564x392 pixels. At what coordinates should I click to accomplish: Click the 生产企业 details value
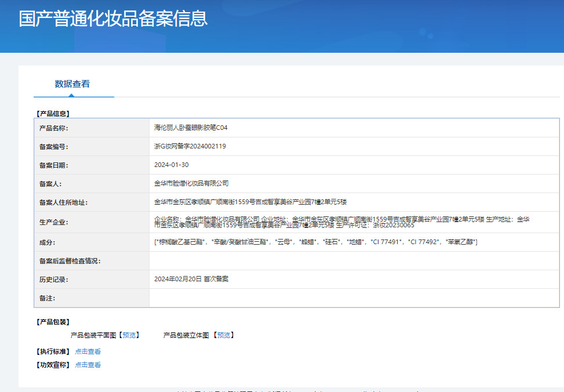342,222
